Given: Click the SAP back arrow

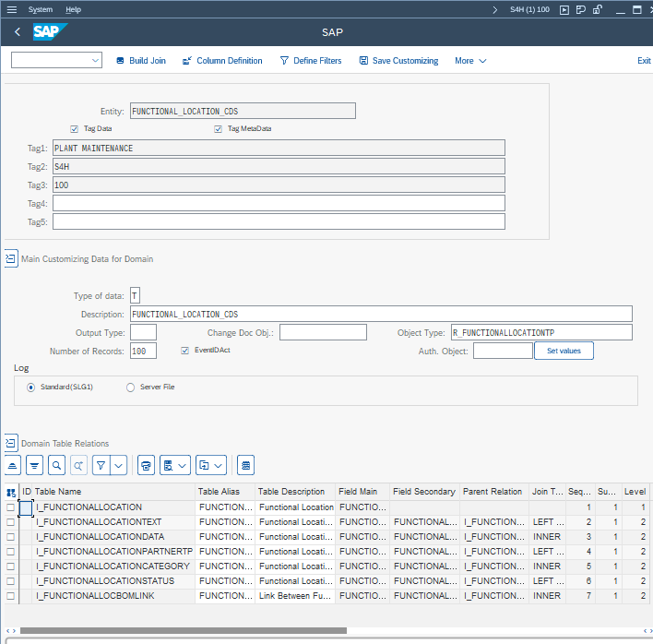Looking at the screenshot, I should (17, 32).
